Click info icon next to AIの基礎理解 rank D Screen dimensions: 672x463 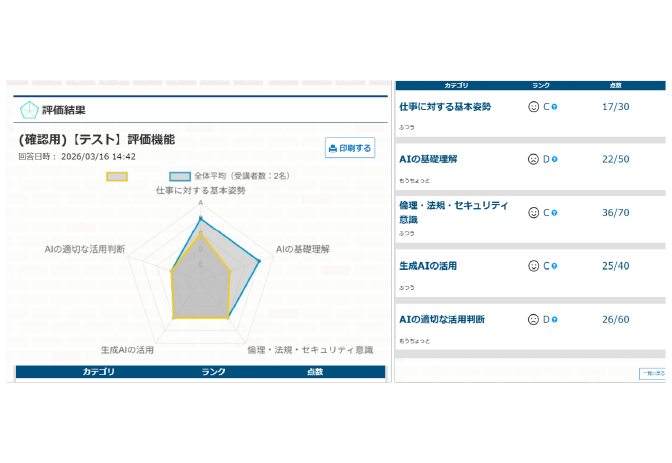click(554, 159)
